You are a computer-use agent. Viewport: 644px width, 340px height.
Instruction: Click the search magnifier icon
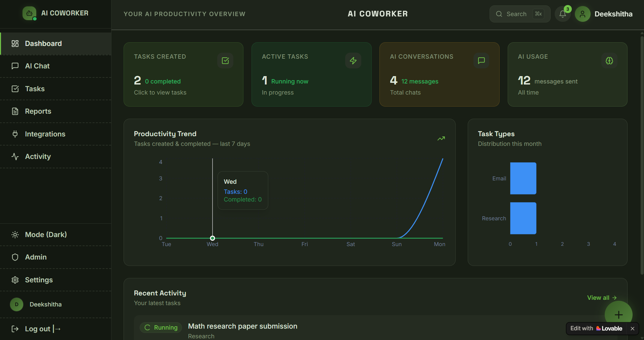(499, 14)
